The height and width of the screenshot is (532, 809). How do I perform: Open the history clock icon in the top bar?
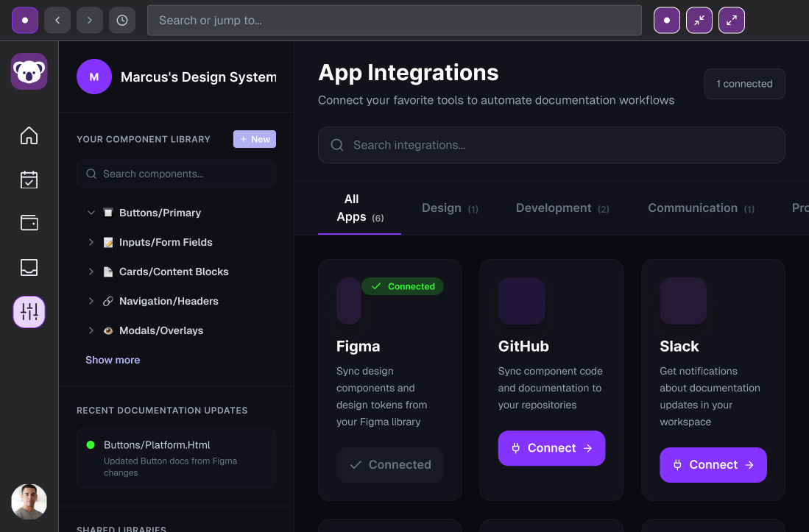click(122, 20)
